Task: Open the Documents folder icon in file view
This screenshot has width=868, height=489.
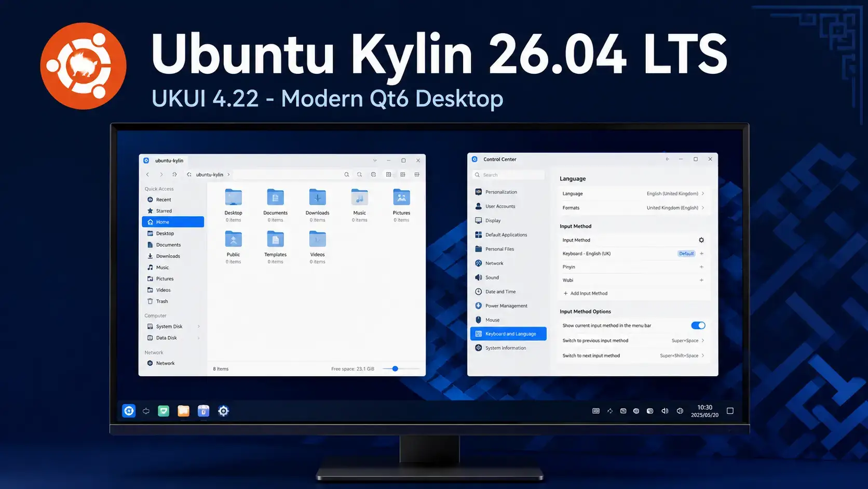Action: (x=275, y=197)
